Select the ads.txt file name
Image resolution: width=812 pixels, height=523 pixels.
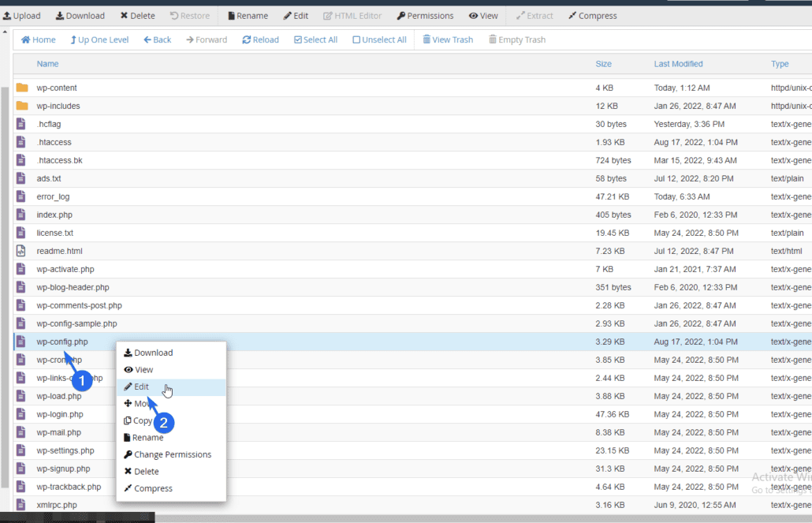(49, 178)
